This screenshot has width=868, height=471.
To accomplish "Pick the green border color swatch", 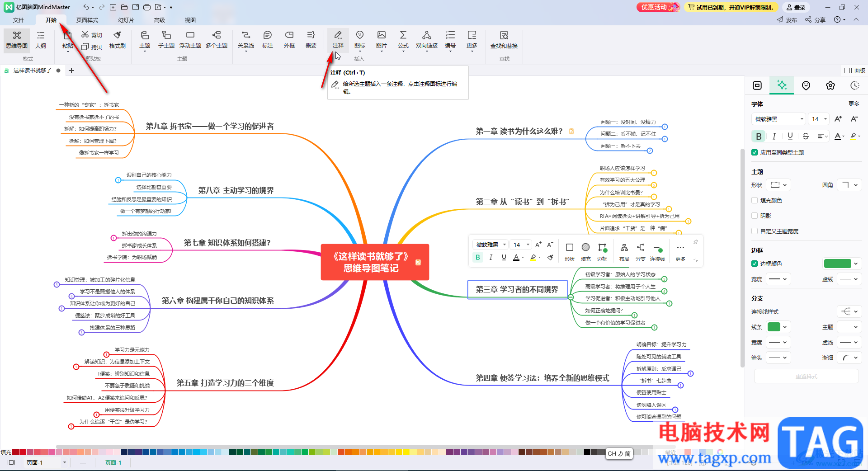I will pos(838,264).
